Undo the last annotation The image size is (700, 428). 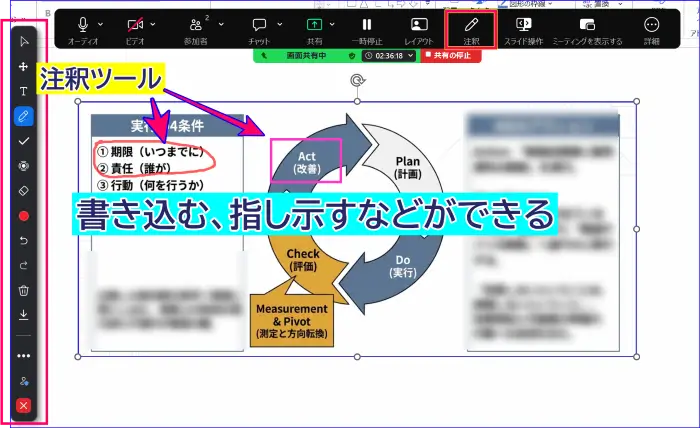tap(24, 241)
